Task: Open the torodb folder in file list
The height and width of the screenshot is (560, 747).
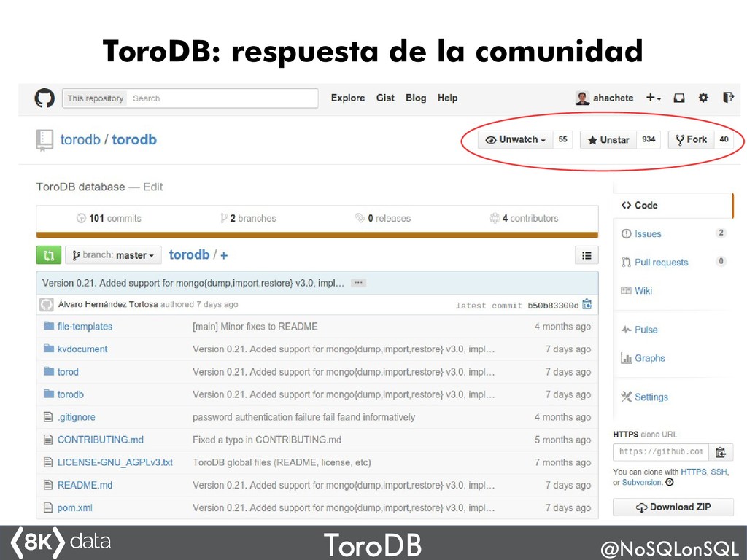Action: pyautogui.click(x=71, y=394)
